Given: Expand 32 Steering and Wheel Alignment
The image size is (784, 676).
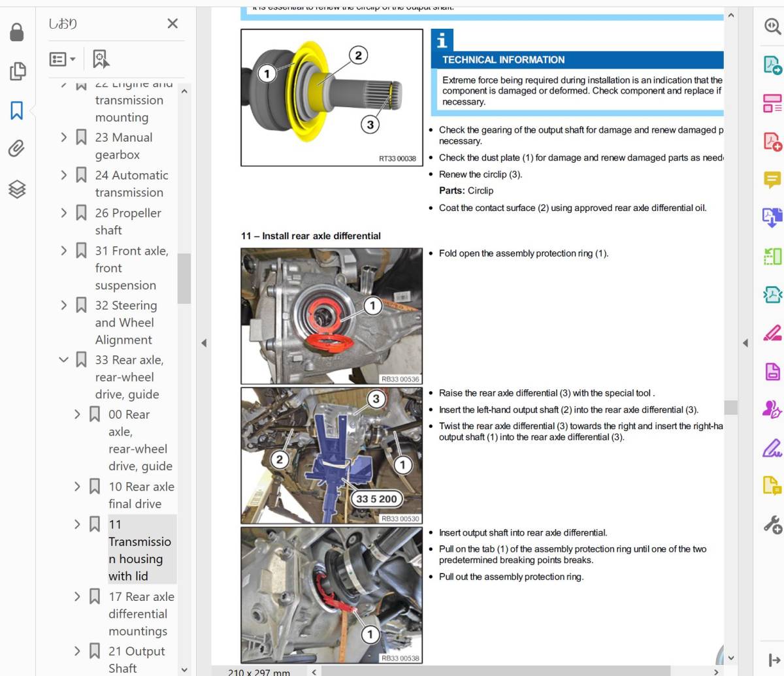Looking at the screenshot, I should coord(63,305).
